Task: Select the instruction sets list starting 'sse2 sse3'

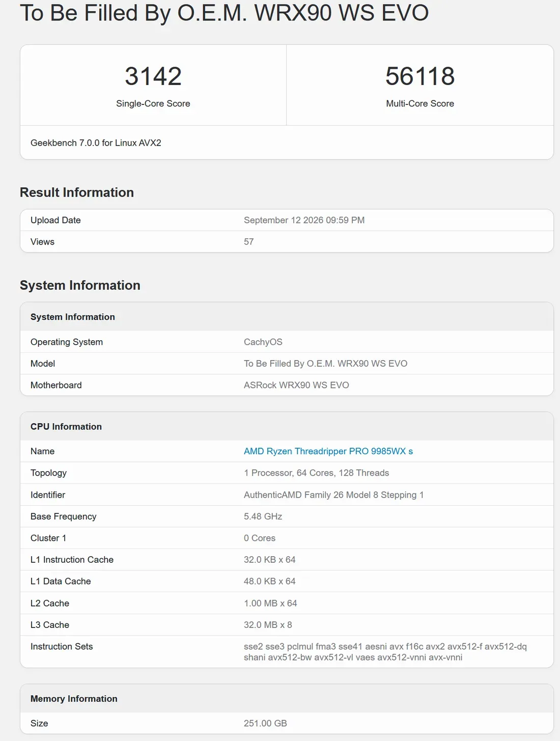Action: click(x=385, y=652)
